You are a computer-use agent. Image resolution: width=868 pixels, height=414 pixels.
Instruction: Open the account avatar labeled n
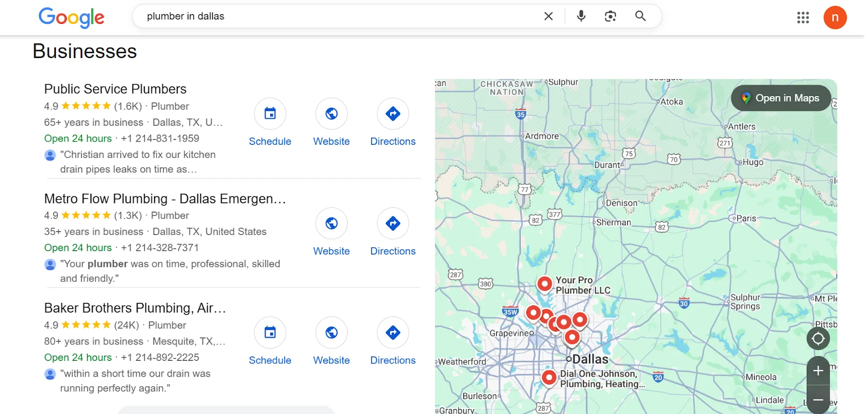coord(835,17)
